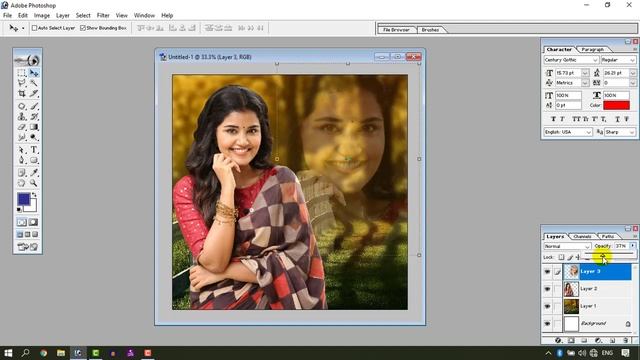
Task: Select the Blur tool
Action: tap(22, 138)
